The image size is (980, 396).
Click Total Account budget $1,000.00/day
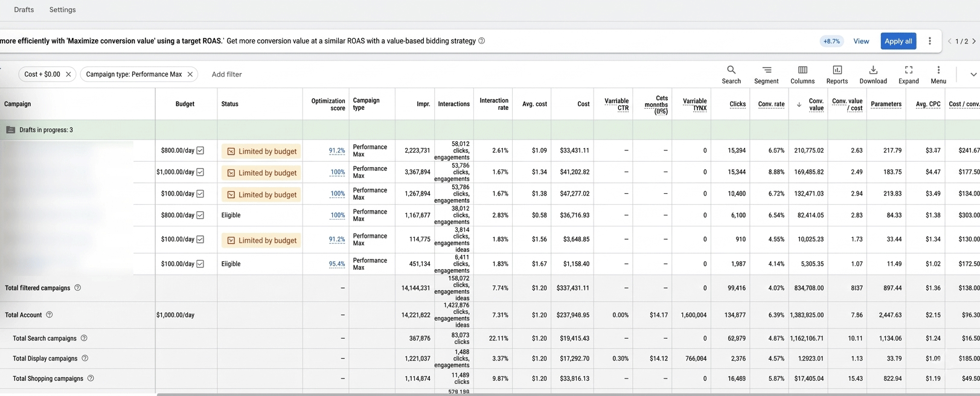point(175,315)
